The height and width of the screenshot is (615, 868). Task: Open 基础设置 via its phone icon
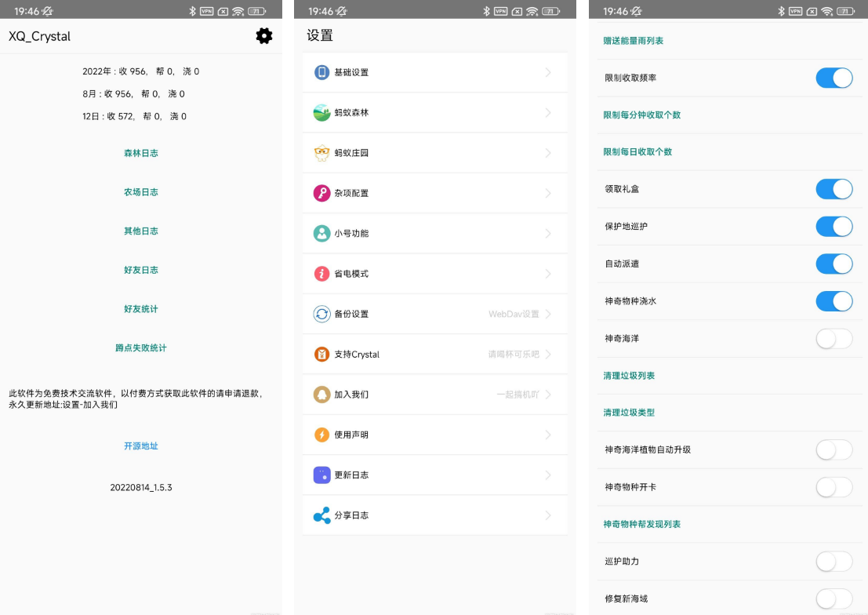(x=321, y=72)
